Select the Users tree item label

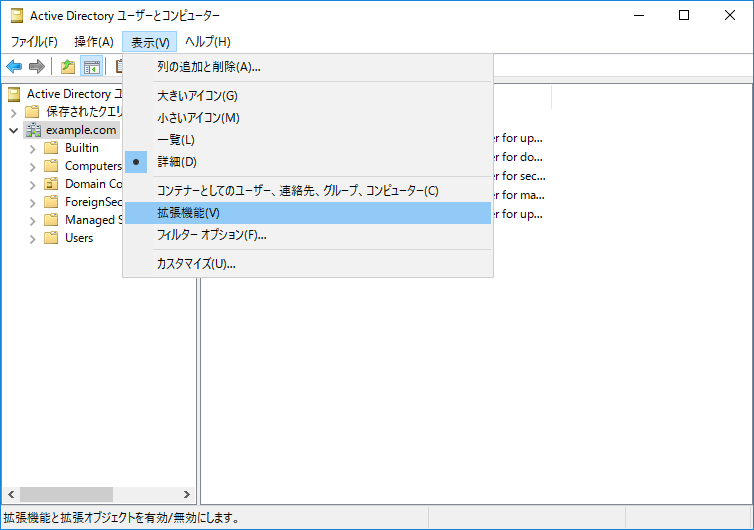point(79,238)
